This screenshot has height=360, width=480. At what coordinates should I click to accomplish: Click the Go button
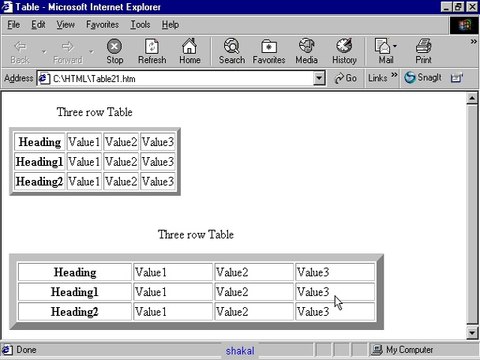346,78
